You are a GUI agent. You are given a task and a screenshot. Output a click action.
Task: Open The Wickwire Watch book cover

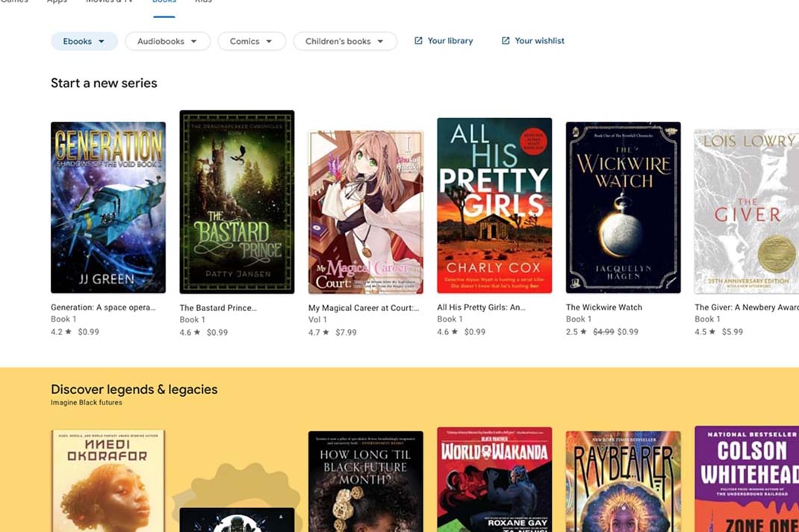tap(624, 207)
